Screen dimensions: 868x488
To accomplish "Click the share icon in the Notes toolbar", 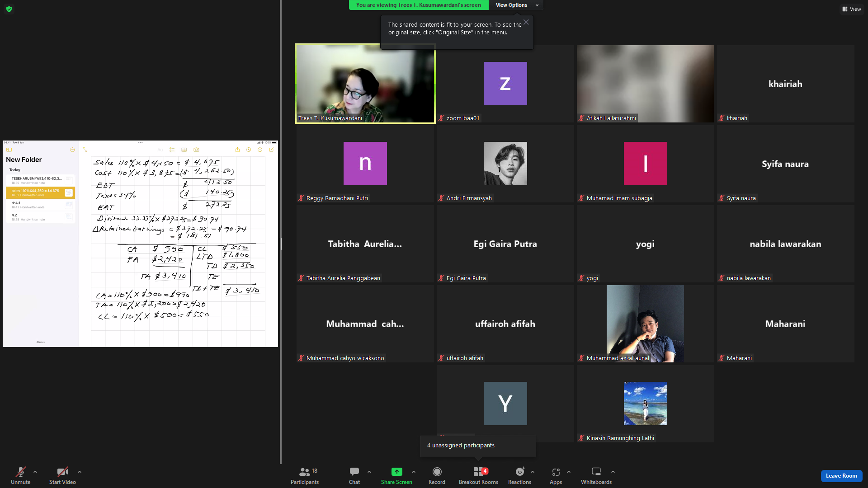I will tap(237, 150).
